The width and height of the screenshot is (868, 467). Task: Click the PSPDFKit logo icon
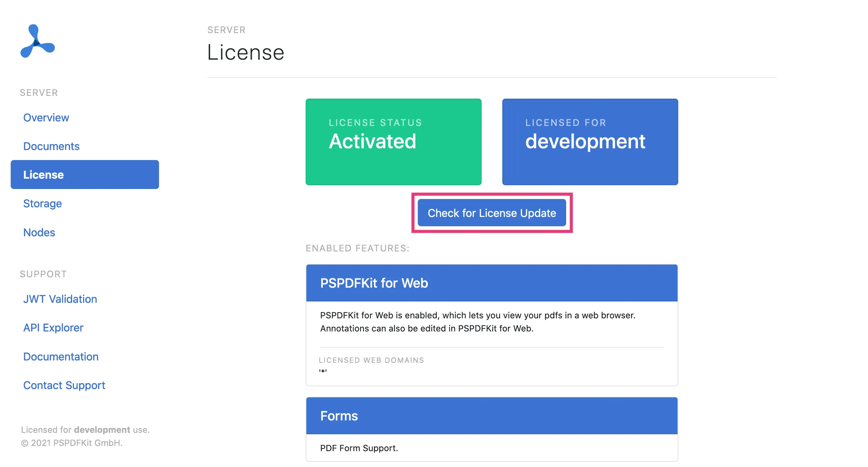click(38, 41)
